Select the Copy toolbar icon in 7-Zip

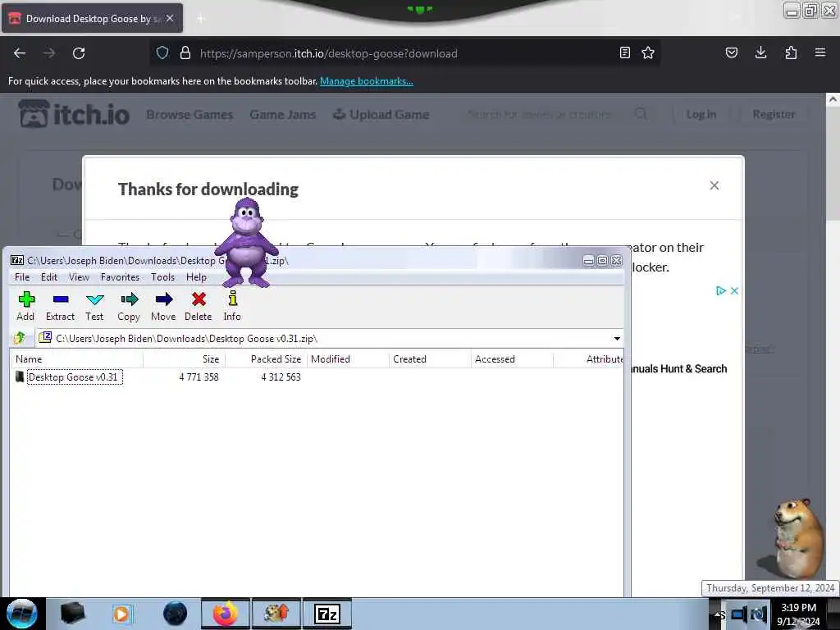129,307
